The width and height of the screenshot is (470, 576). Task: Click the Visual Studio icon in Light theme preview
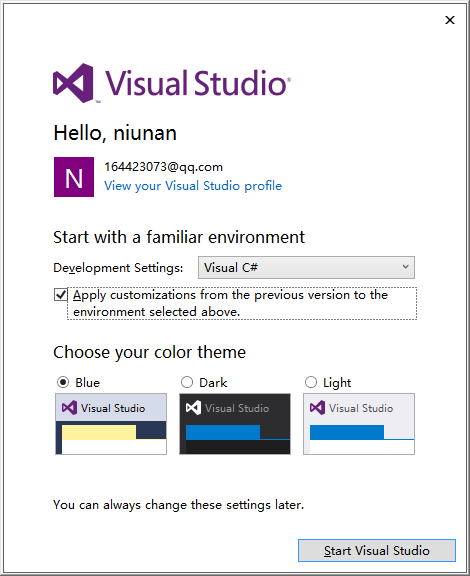(317, 408)
